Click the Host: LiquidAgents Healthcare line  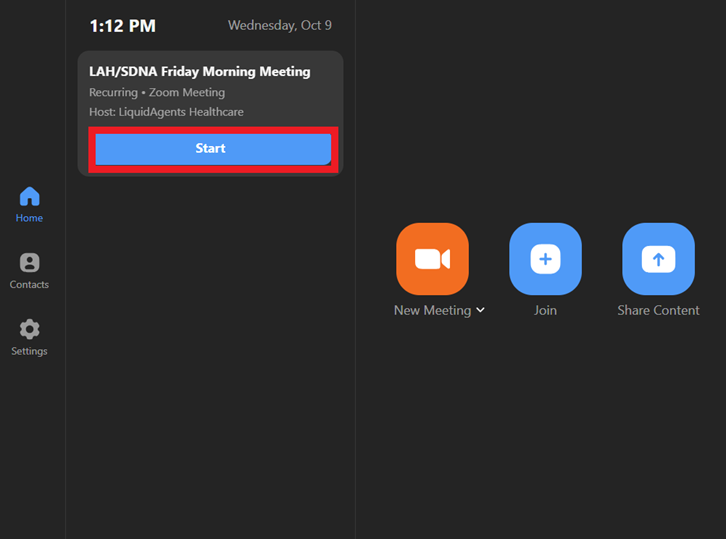[x=166, y=112]
